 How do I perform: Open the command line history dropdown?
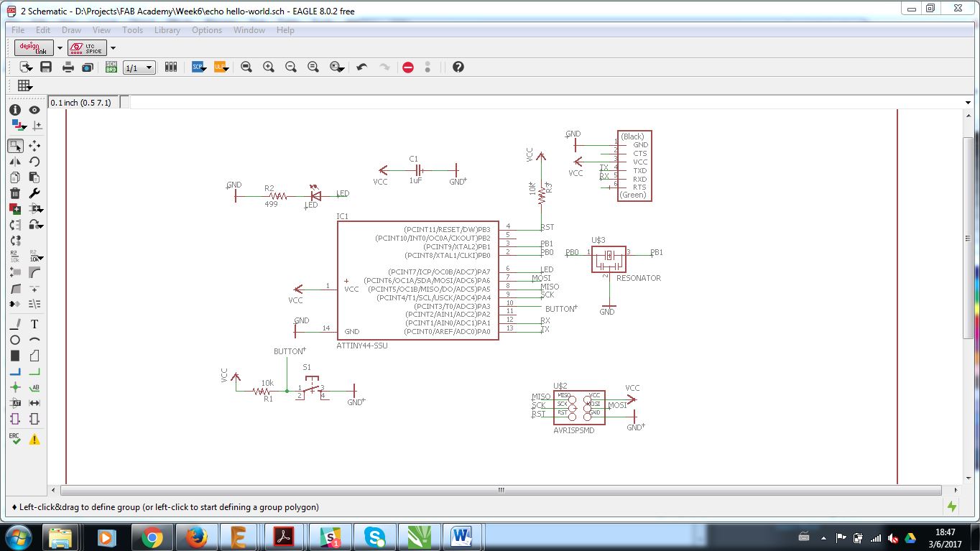968,103
